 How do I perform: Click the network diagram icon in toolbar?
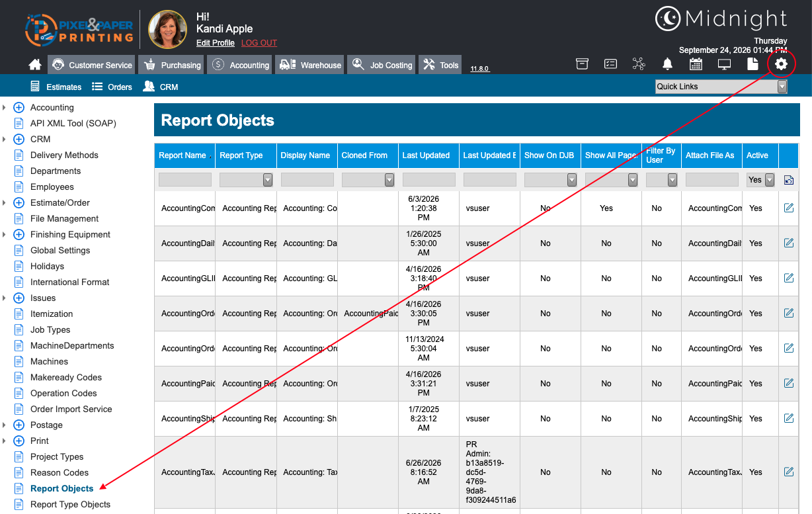pos(639,64)
